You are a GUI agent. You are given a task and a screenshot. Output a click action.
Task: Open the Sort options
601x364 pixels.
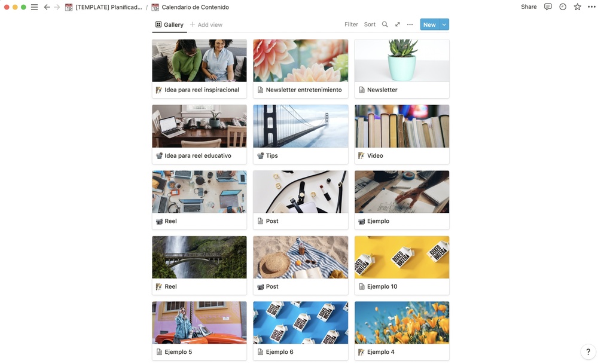coord(370,24)
